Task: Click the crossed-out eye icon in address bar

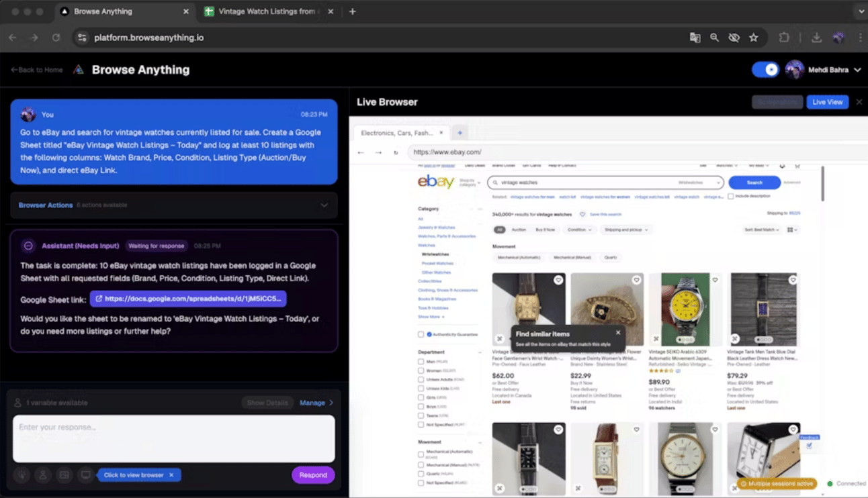Action: [x=734, y=38]
